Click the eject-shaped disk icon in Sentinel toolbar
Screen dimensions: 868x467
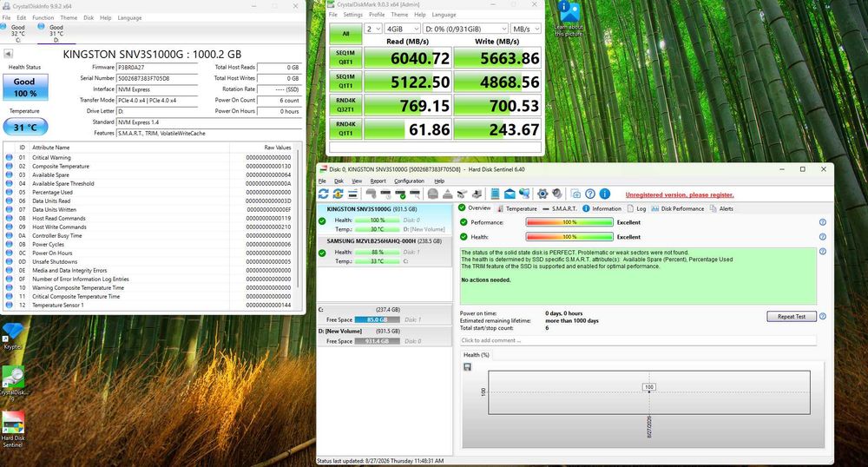point(447,194)
